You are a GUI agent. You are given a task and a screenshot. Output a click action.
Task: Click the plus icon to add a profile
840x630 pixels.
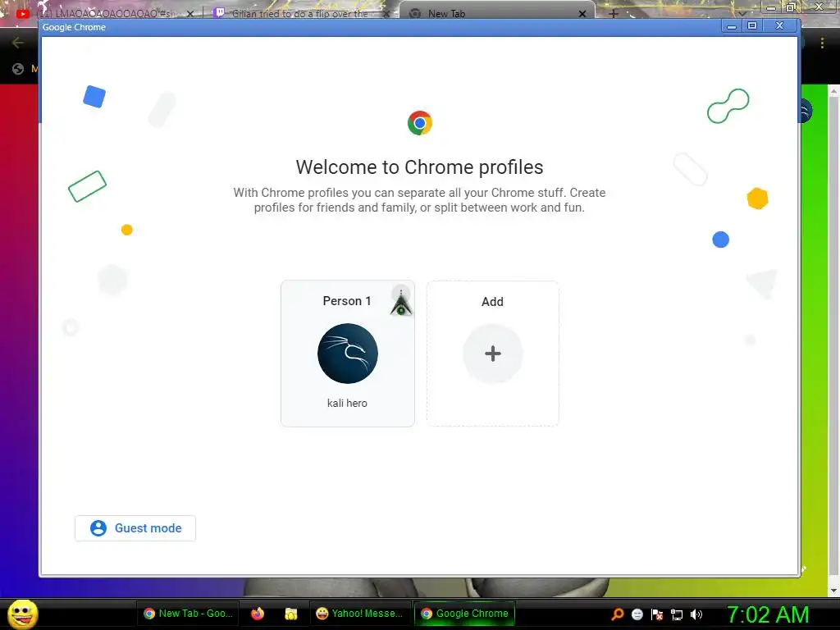[493, 354]
